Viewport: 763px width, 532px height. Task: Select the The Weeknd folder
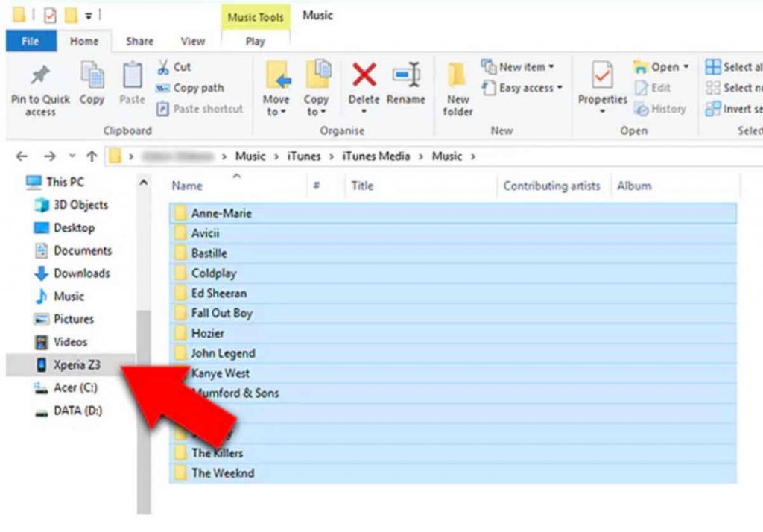(452, 472)
